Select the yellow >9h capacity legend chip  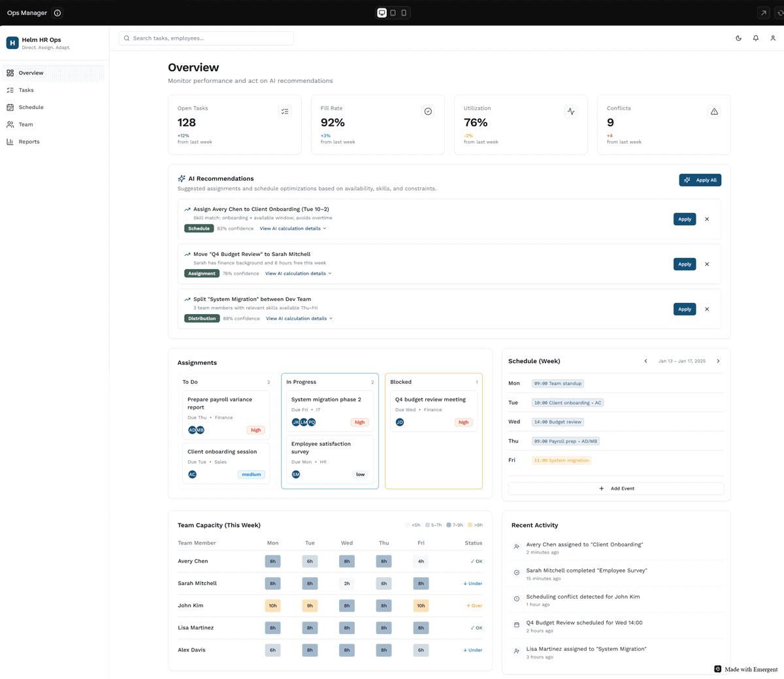coord(474,524)
